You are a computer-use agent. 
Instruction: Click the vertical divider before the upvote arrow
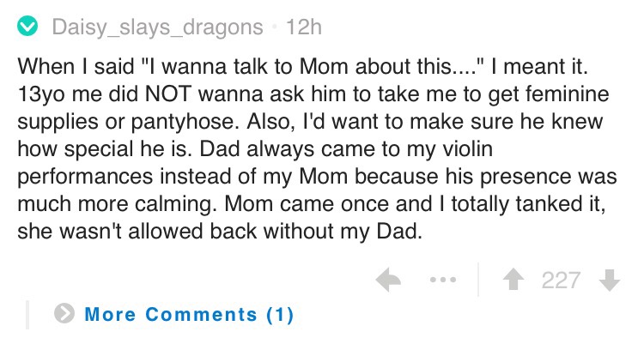pyautogui.click(x=478, y=280)
